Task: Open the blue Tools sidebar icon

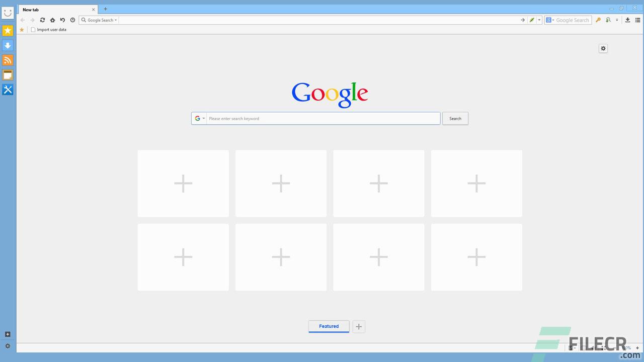Action: pos(8,89)
